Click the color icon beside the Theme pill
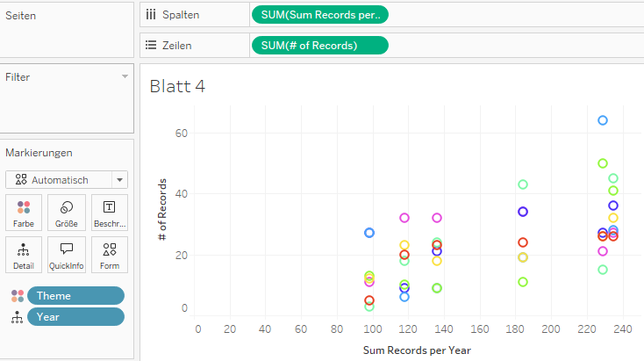This screenshot has height=361, width=644. coord(17,296)
